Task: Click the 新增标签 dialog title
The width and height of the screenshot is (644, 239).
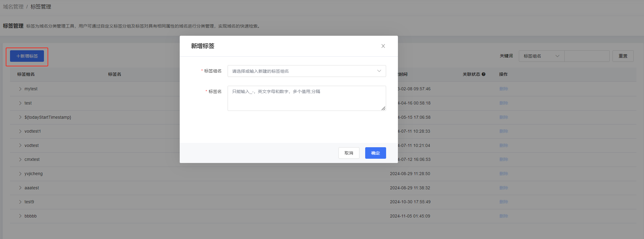Action: (x=203, y=46)
